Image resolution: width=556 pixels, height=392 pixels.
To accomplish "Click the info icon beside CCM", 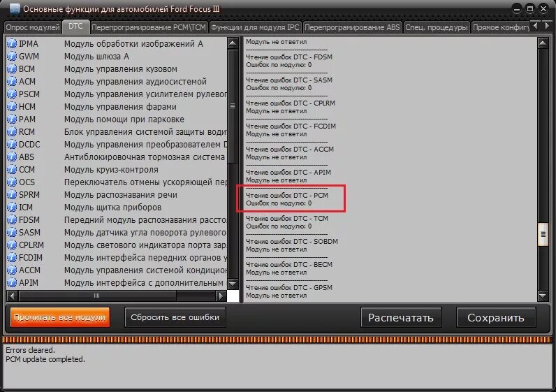I will 12,170.
